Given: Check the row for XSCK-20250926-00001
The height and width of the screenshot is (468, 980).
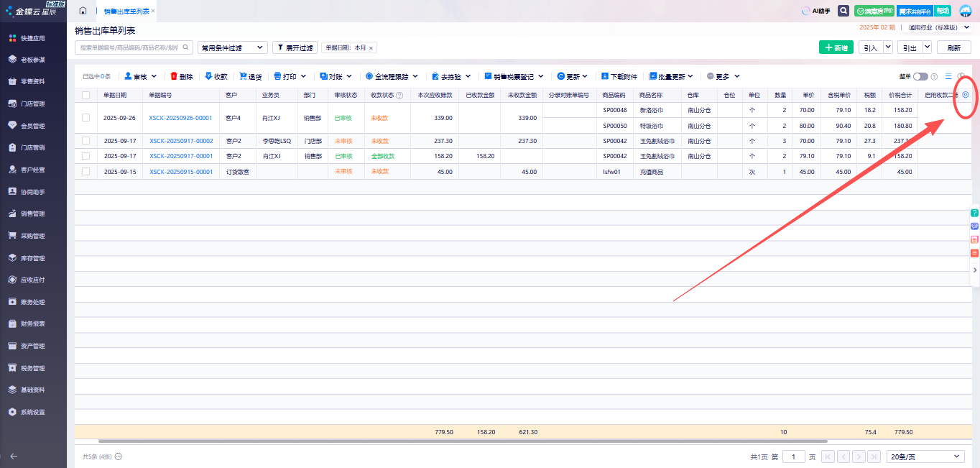Looking at the screenshot, I should (86, 118).
